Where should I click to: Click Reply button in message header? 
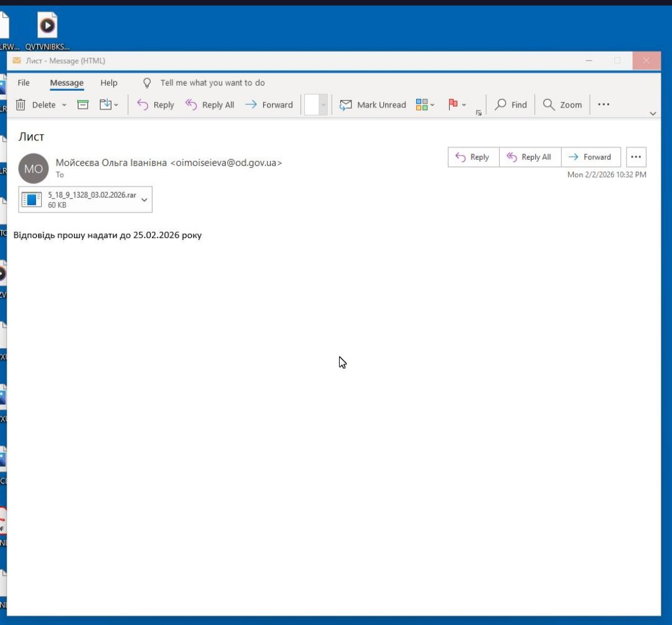[474, 157]
